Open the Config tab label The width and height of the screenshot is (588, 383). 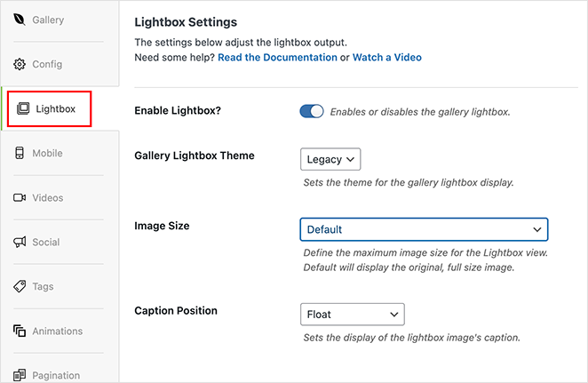click(47, 64)
